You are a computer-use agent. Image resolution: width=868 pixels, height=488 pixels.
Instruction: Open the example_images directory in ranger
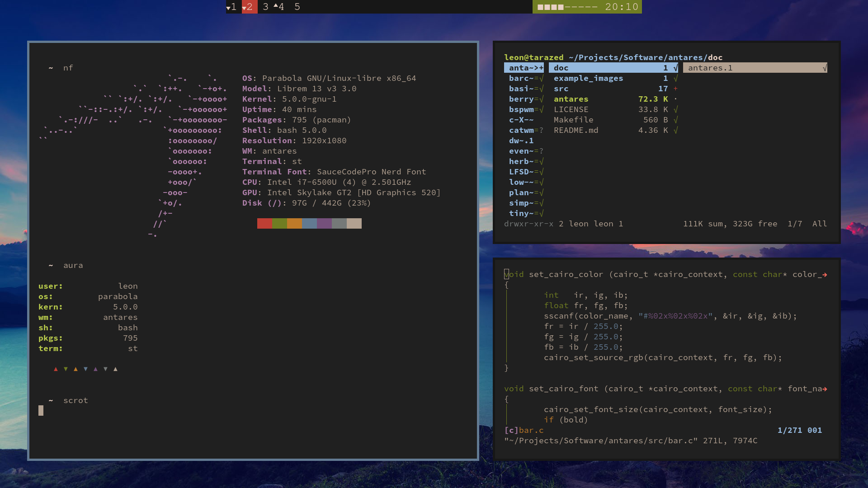[x=588, y=79]
